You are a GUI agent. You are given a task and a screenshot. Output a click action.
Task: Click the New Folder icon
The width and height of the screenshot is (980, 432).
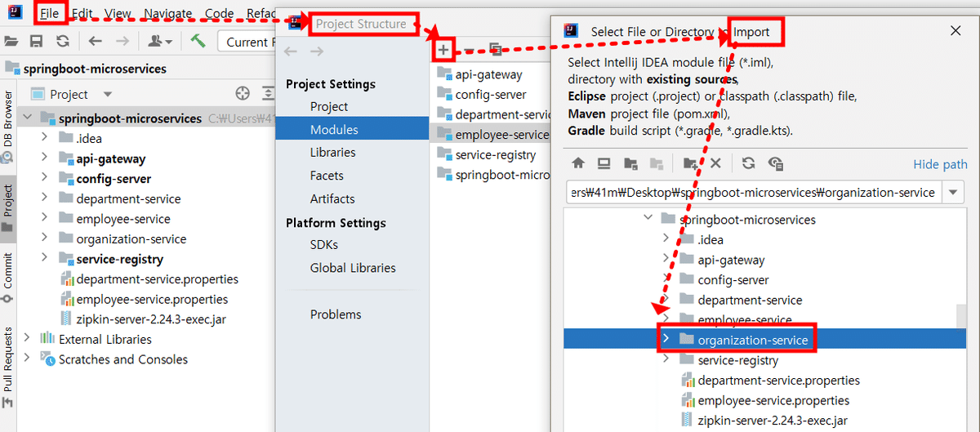tap(691, 163)
